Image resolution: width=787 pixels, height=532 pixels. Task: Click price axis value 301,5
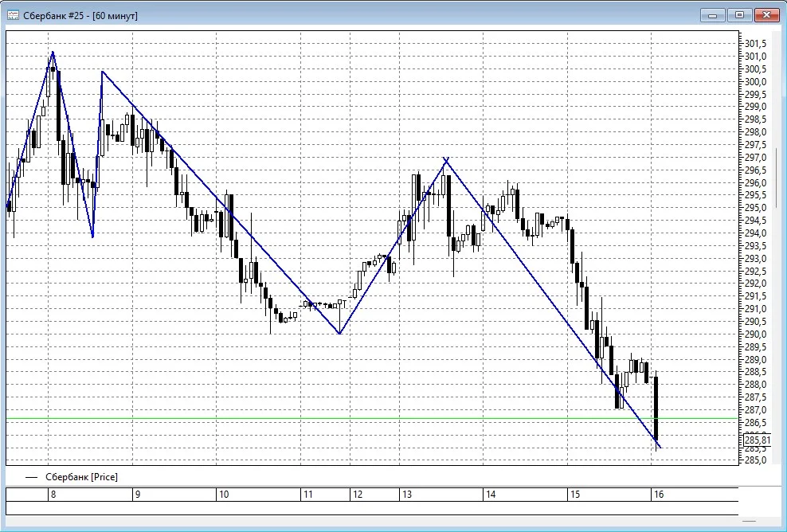(x=755, y=44)
